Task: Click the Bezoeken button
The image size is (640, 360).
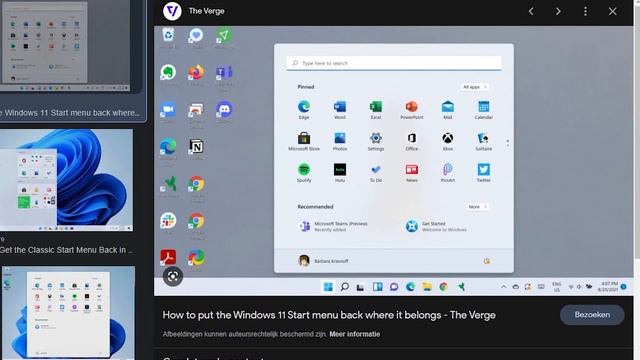Action: 592,315
